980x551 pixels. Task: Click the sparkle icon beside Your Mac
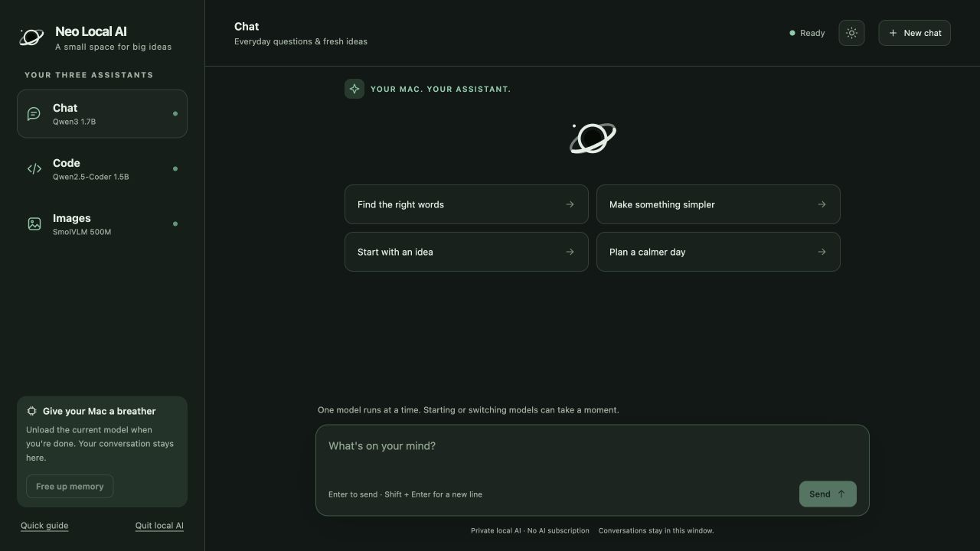pos(354,89)
